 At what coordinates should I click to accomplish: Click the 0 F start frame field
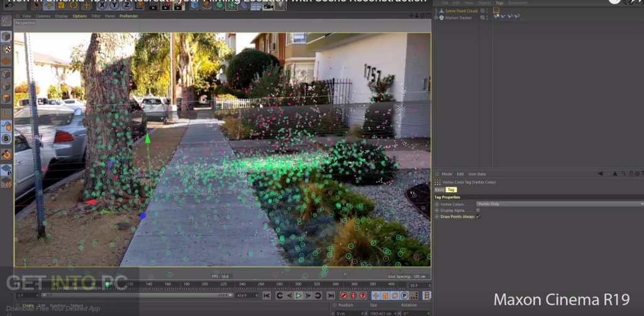[28, 295]
